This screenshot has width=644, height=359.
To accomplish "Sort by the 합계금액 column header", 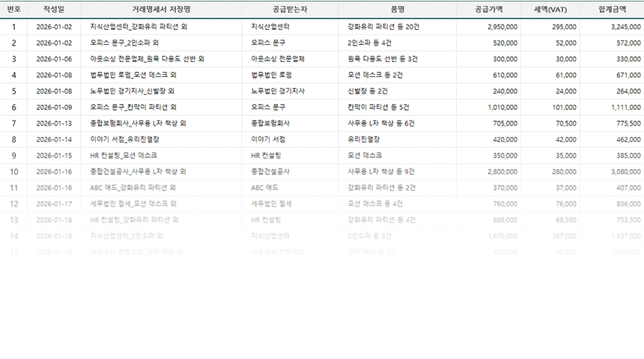I will pyautogui.click(x=612, y=9).
